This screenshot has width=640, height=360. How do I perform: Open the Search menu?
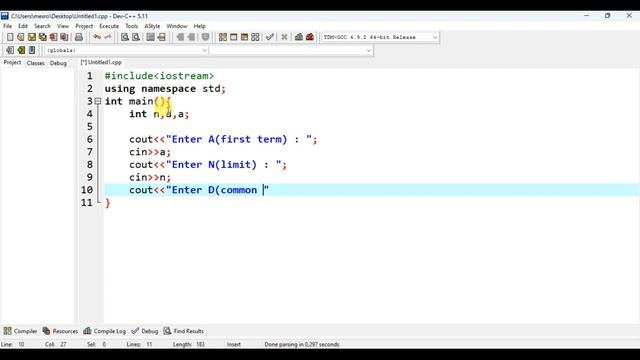[x=42, y=26]
